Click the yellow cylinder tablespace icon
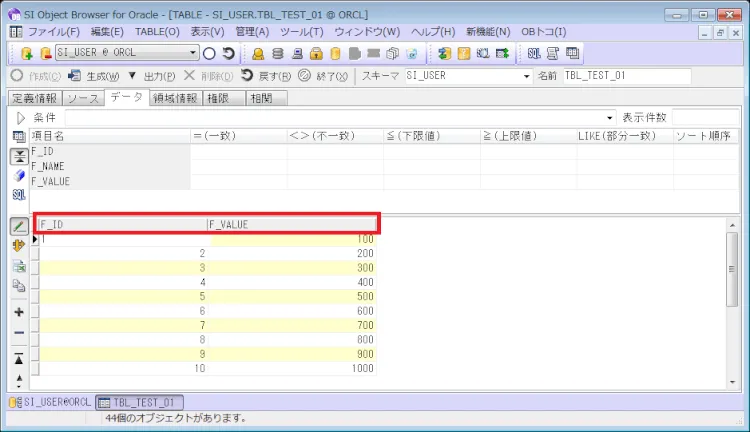Image resolution: width=750 pixels, height=432 pixels. [335, 53]
